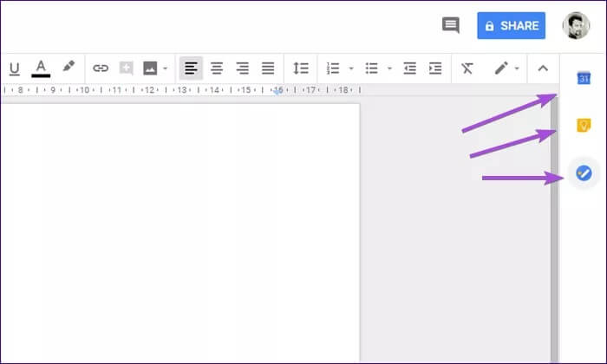Expand the numbered list dropdown arrow

[351, 68]
